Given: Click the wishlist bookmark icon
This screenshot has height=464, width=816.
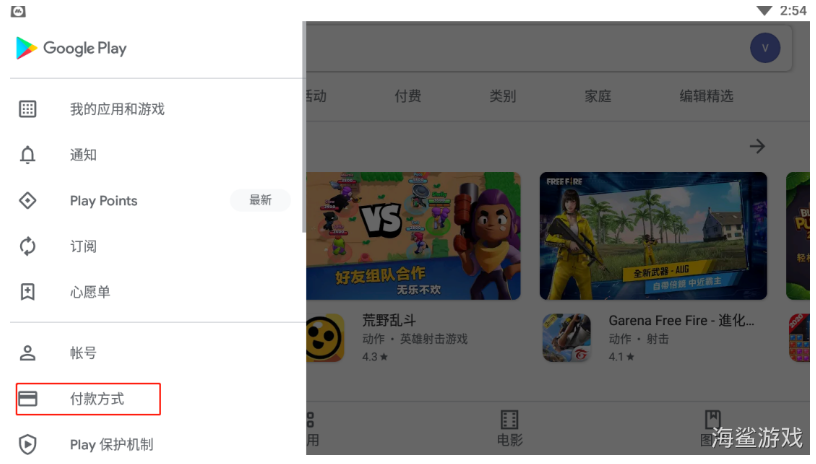Looking at the screenshot, I should click(x=28, y=292).
